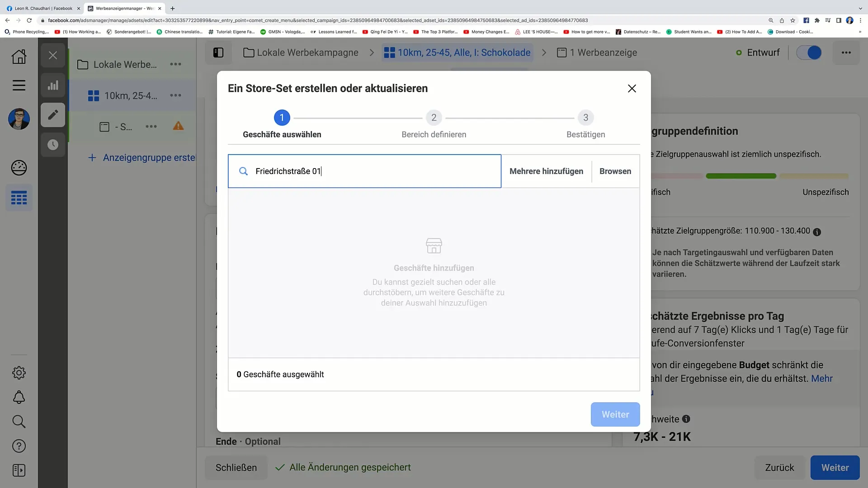Open the campaigns table grid icon
Screen dimensions: 868x488
point(19,198)
